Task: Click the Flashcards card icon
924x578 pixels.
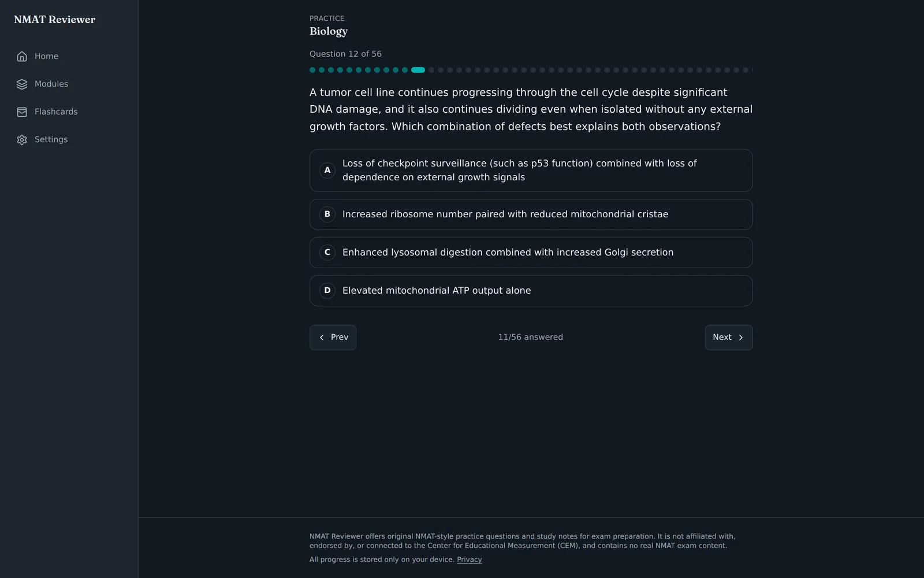Action: [x=22, y=112]
